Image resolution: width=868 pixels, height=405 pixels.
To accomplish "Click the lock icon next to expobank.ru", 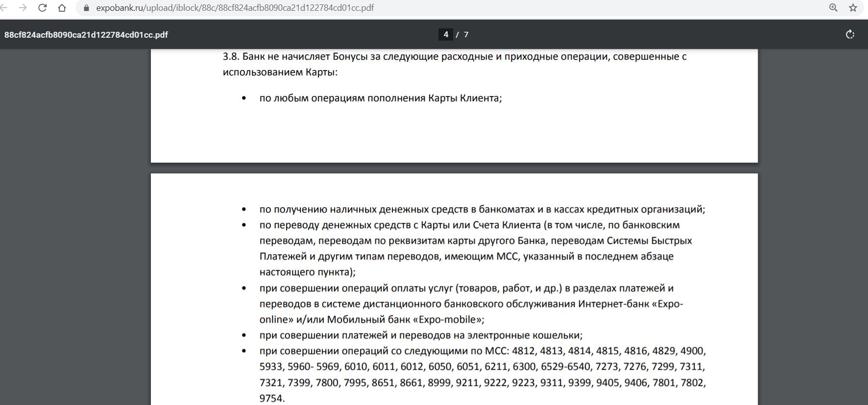I will pyautogui.click(x=87, y=8).
